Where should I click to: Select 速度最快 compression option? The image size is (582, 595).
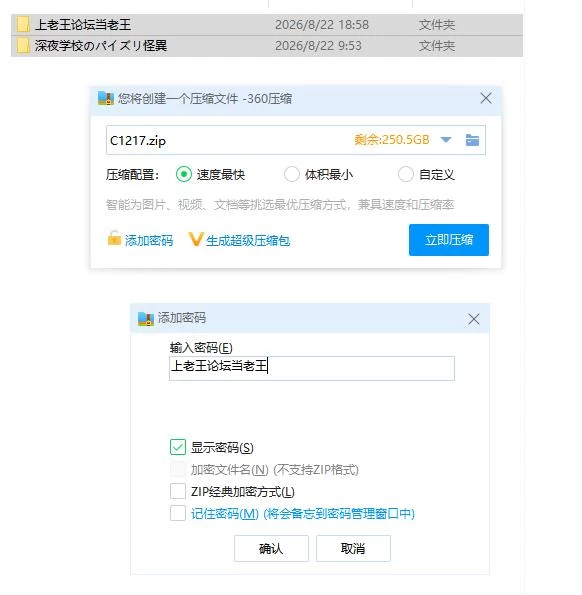[x=184, y=174]
